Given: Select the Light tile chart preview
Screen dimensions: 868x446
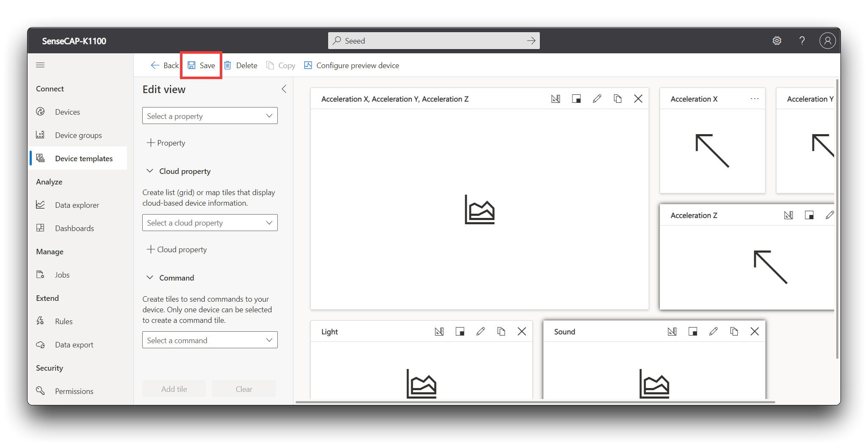Looking at the screenshot, I should pos(421,383).
